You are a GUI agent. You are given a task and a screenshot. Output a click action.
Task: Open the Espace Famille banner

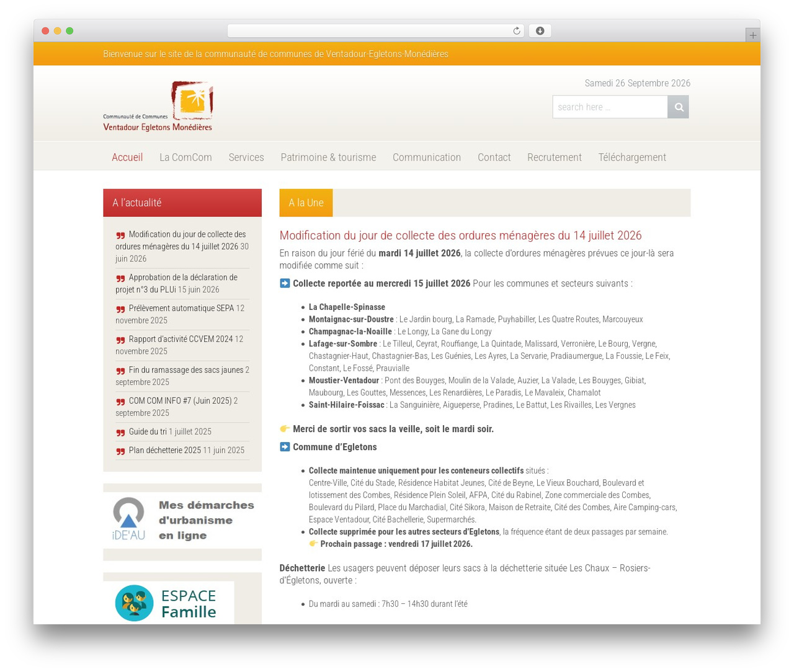[x=169, y=603]
